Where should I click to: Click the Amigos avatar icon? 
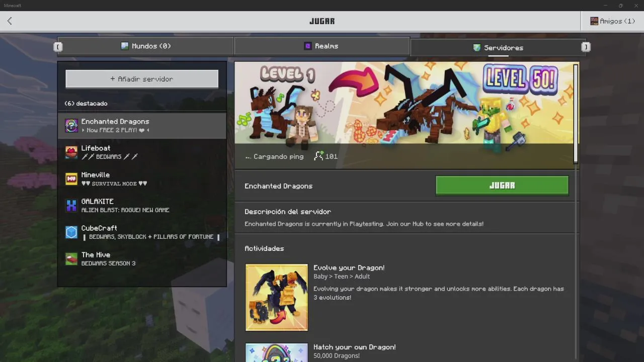click(x=594, y=21)
